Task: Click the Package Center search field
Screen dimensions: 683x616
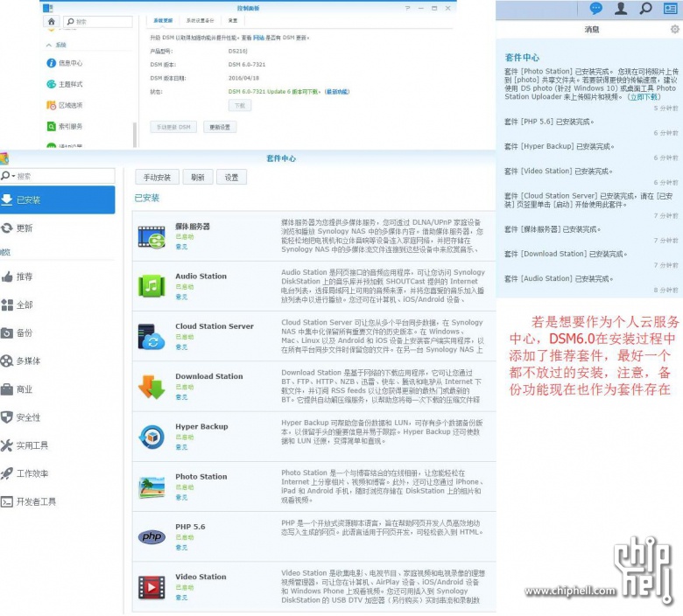Action: tap(66, 176)
